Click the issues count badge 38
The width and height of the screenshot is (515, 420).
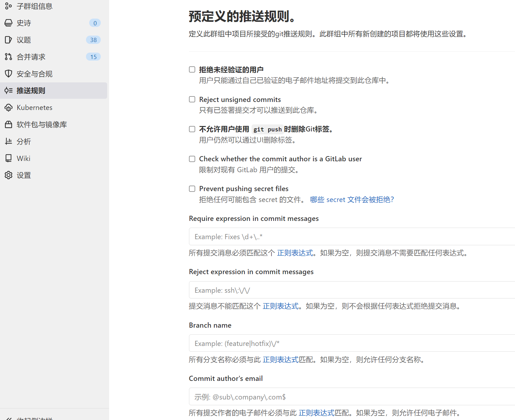[93, 40]
